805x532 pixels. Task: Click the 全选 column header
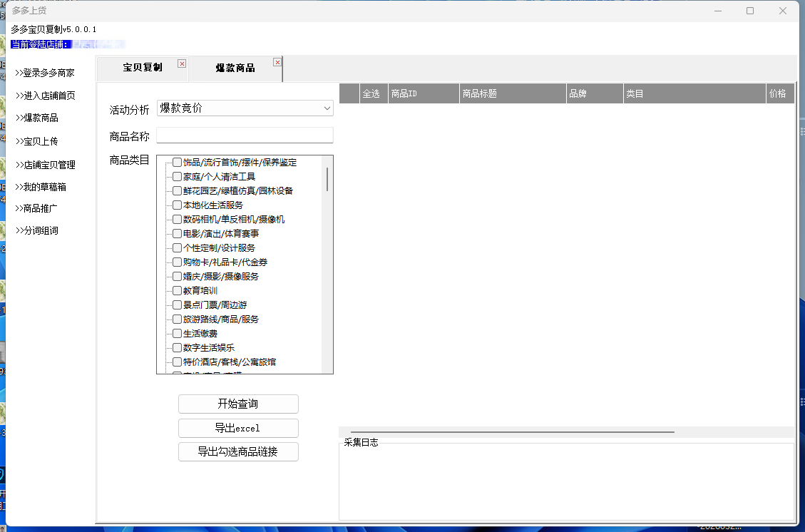click(371, 93)
